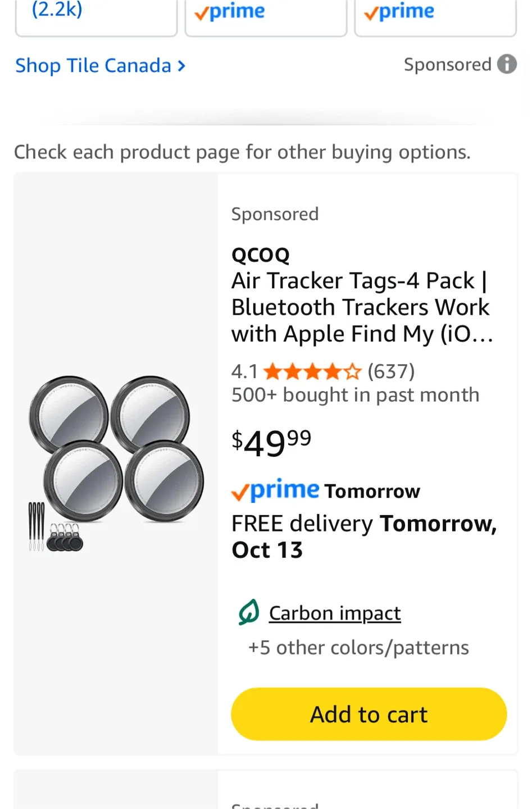
Task: Click the prime badge in the middle top card
Action: [x=229, y=11]
